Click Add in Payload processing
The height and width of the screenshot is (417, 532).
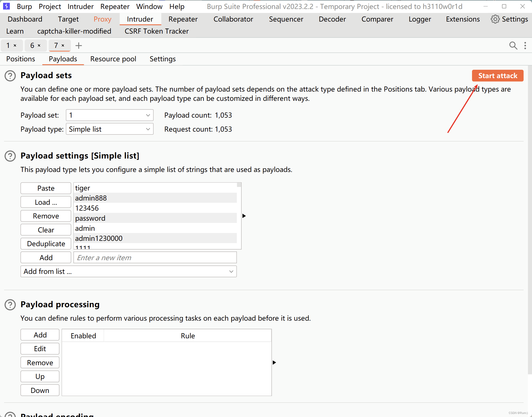click(40, 335)
